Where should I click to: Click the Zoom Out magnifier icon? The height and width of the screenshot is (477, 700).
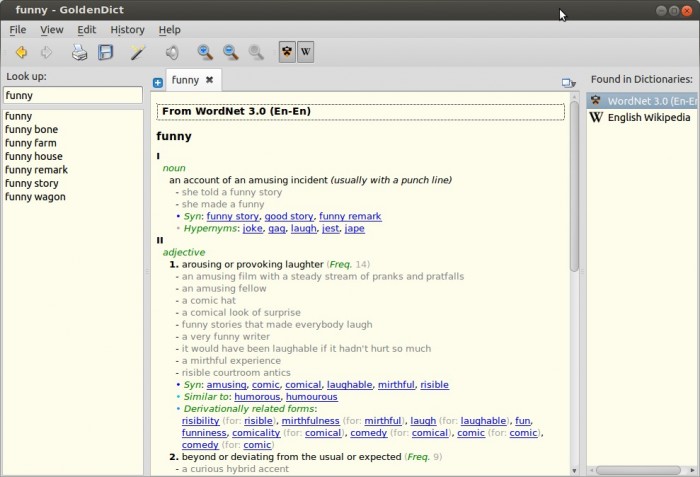click(x=231, y=52)
